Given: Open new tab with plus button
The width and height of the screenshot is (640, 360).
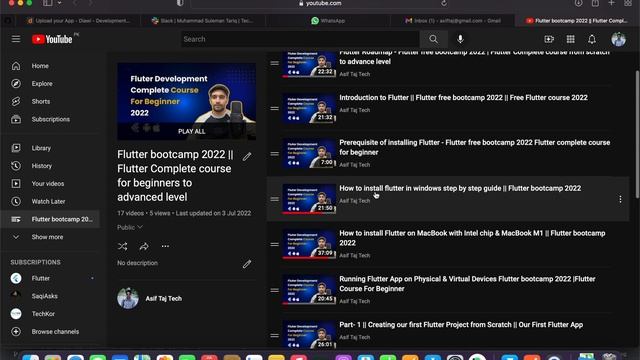Looking at the screenshot, I should pyautogui.click(x=611, y=3).
